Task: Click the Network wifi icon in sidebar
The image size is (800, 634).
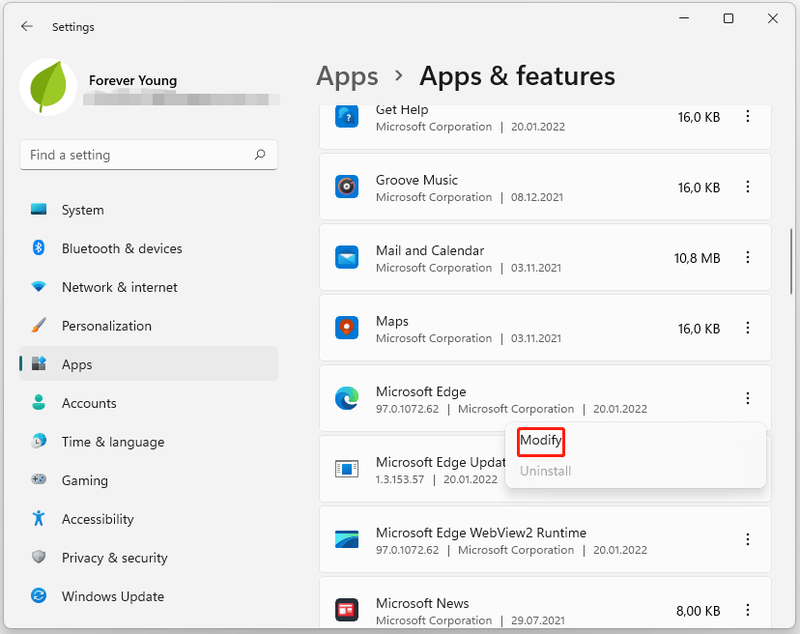Action: click(39, 287)
